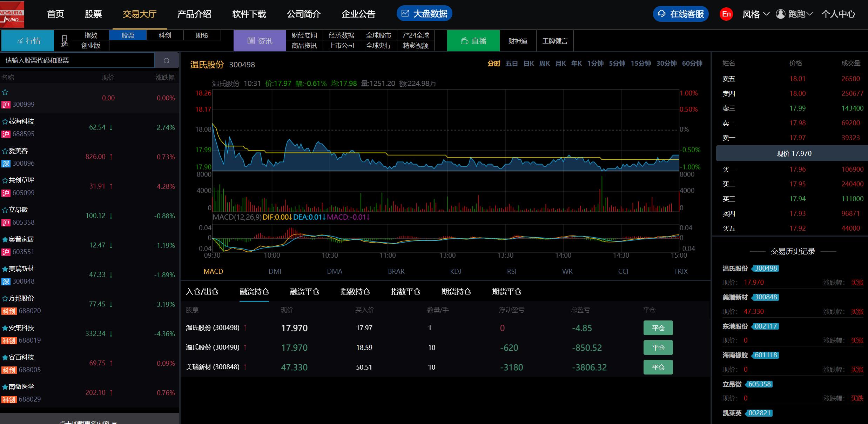Open the 产品介绍 menu item
Screen dimensions: 868x424
(x=194, y=14)
